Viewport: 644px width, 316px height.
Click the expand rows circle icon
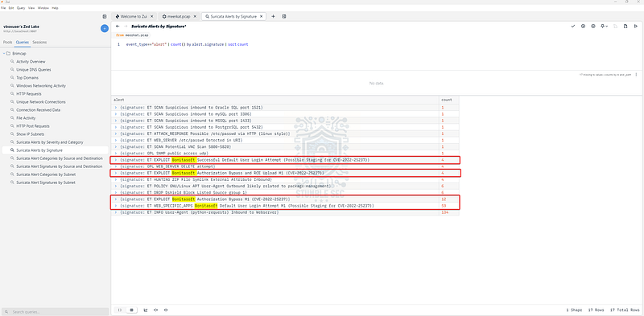point(583,27)
